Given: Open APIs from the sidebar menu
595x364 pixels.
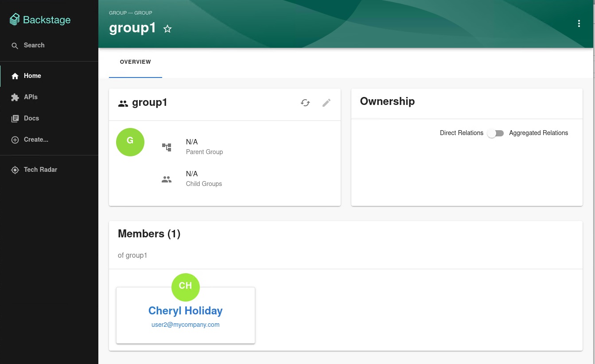Looking at the screenshot, I should tap(31, 97).
